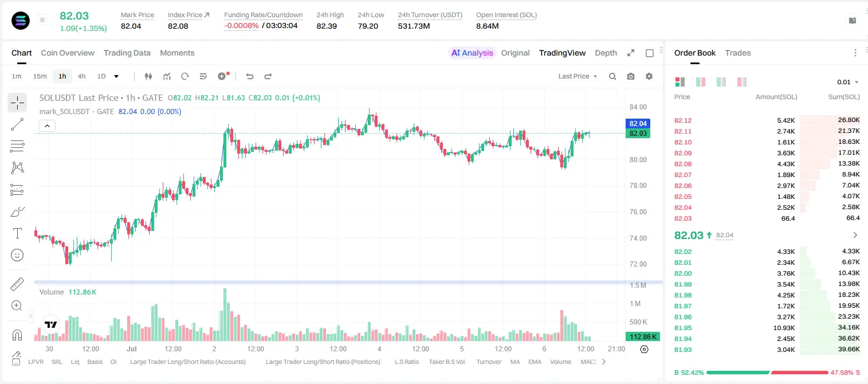Expand the Last Price dropdown

coord(578,76)
